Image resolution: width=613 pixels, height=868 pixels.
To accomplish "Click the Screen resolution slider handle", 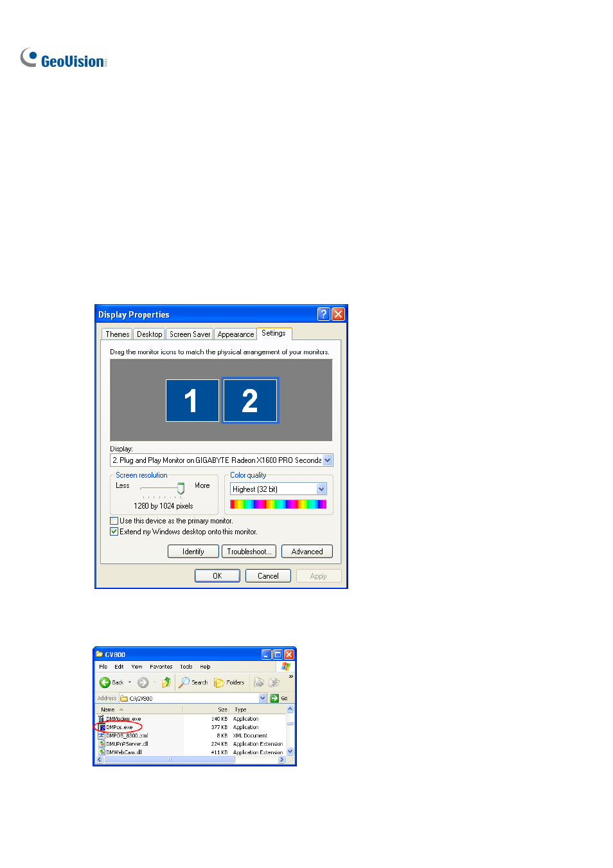I will tap(181, 489).
